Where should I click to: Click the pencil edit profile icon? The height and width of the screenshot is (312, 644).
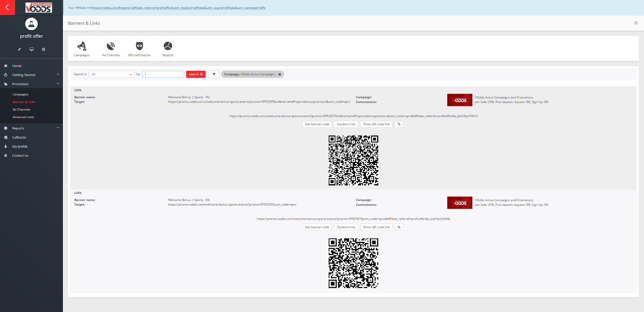(x=19, y=49)
